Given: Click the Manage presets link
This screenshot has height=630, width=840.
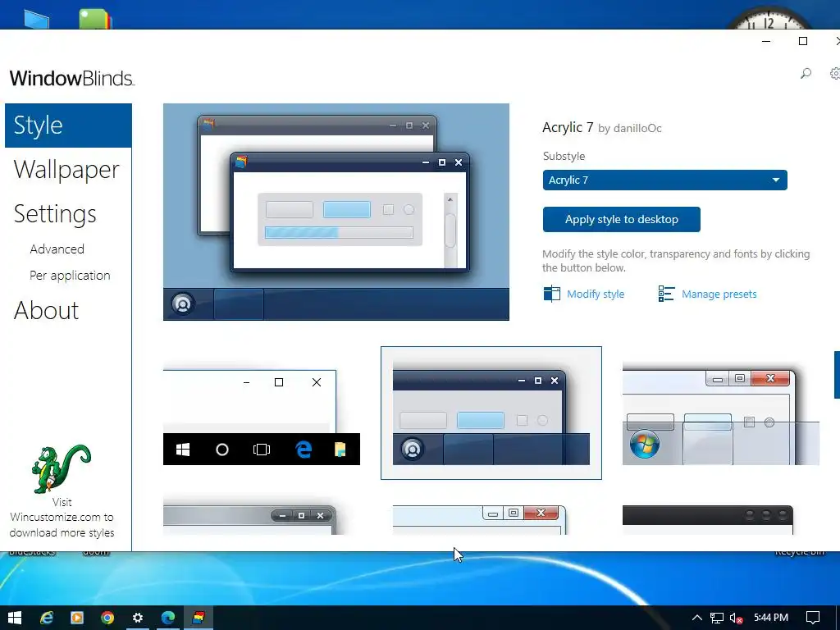Looking at the screenshot, I should pos(719,294).
